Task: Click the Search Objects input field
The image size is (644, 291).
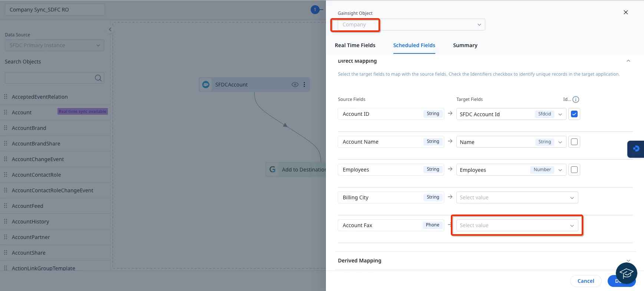Action: [x=55, y=78]
